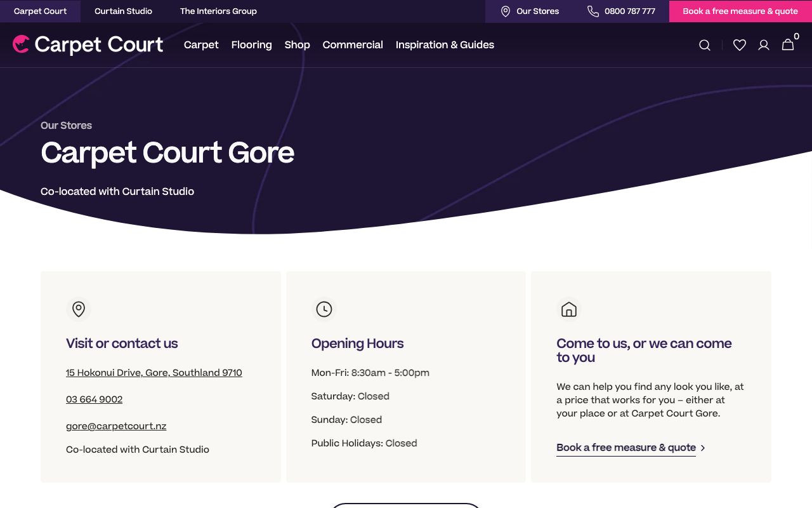Open the Commercial menu
This screenshot has height=508, width=812.
(x=353, y=45)
